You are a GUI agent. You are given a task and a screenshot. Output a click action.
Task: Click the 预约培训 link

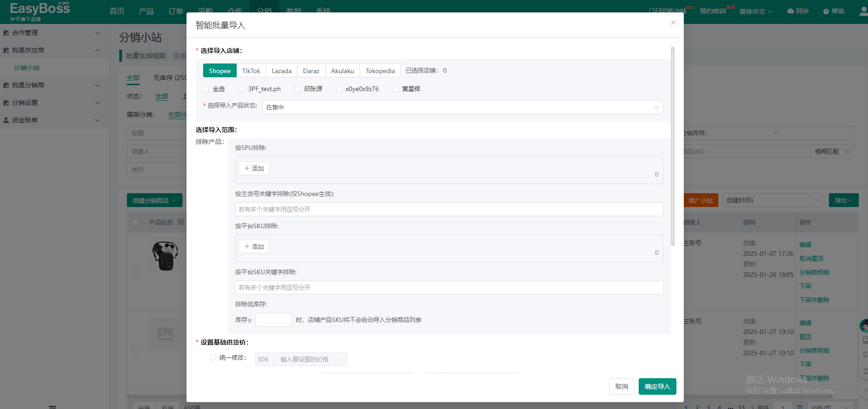tap(713, 11)
